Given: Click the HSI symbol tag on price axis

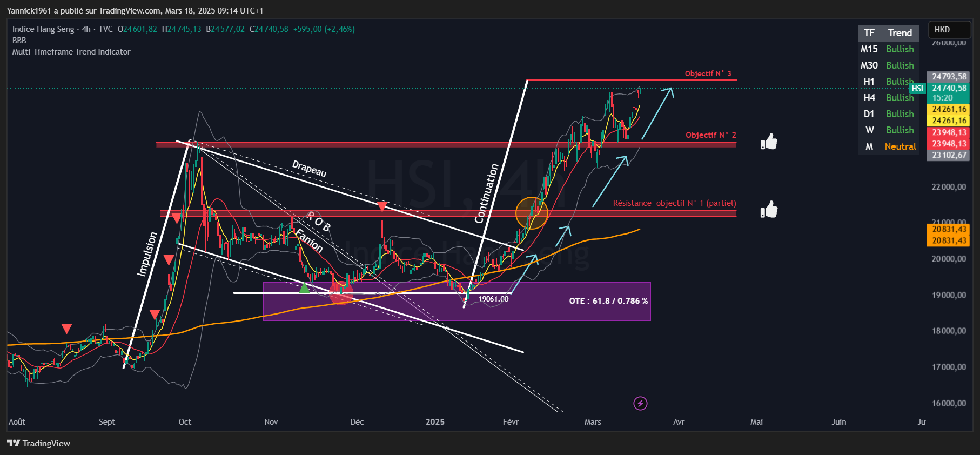Looking at the screenshot, I should (917, 89).
